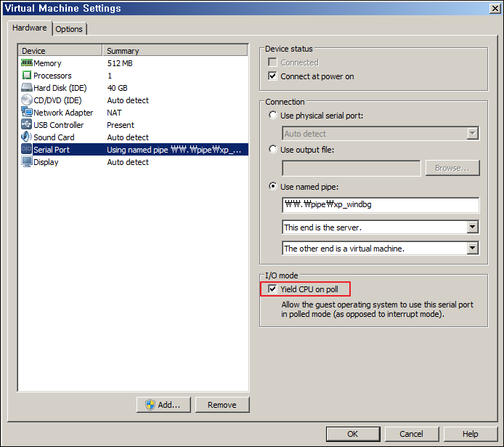504x447 pixels.
Task: Select the USB Controller row
Action: point(133,125)
